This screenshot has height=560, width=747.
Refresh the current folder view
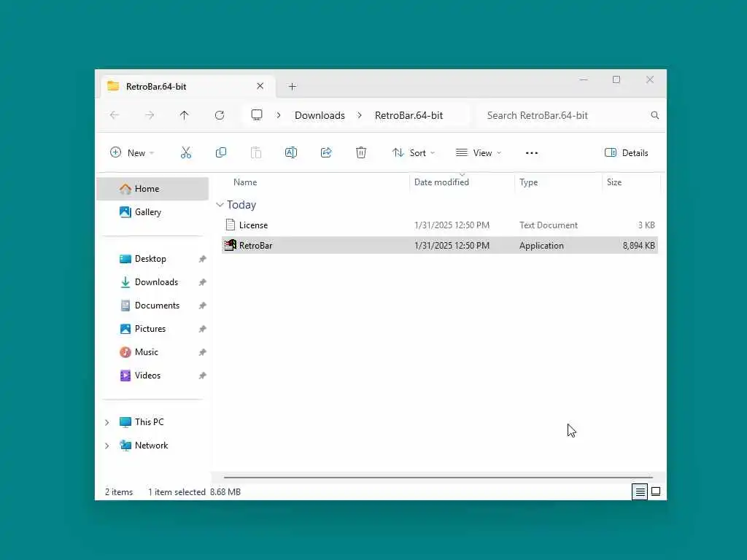pos(220,115)
